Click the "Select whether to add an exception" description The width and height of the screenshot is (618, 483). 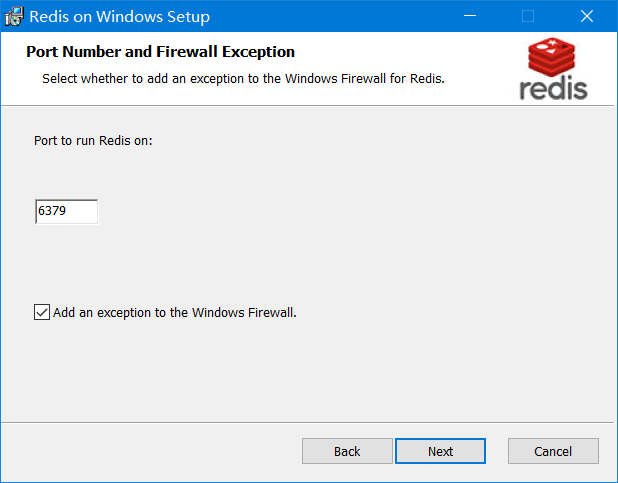pos(243,78)
